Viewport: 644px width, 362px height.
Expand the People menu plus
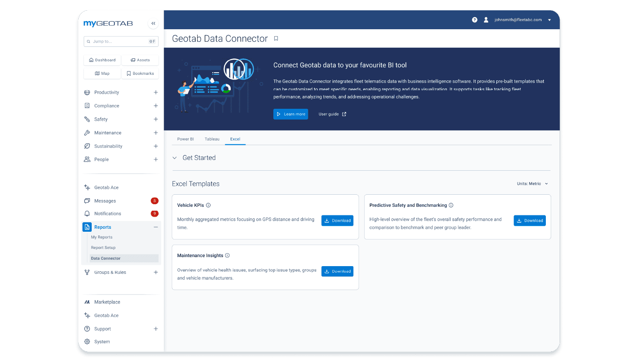click(x=156, y=160)
